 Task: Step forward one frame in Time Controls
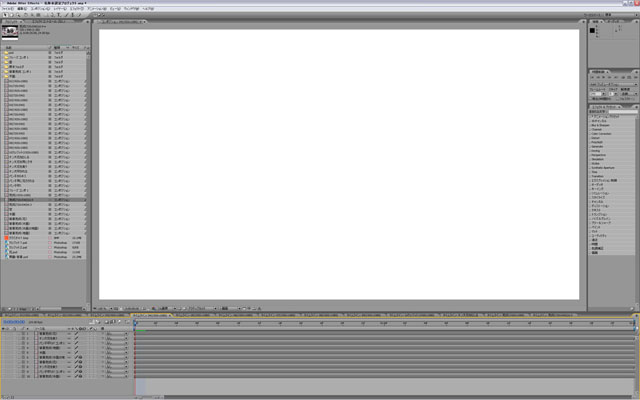(609, 77)
